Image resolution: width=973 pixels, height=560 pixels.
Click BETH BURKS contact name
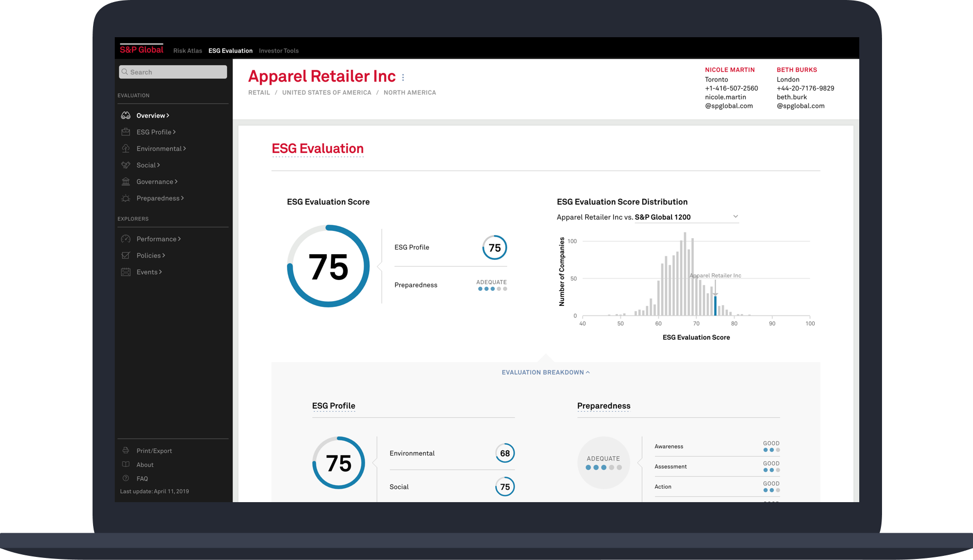tap(797, 70)
